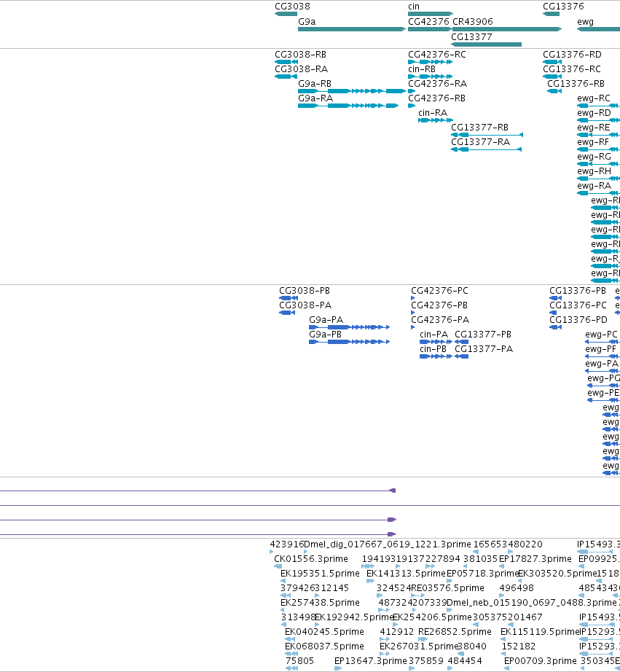Click the ewg-PC protein label

602,335
